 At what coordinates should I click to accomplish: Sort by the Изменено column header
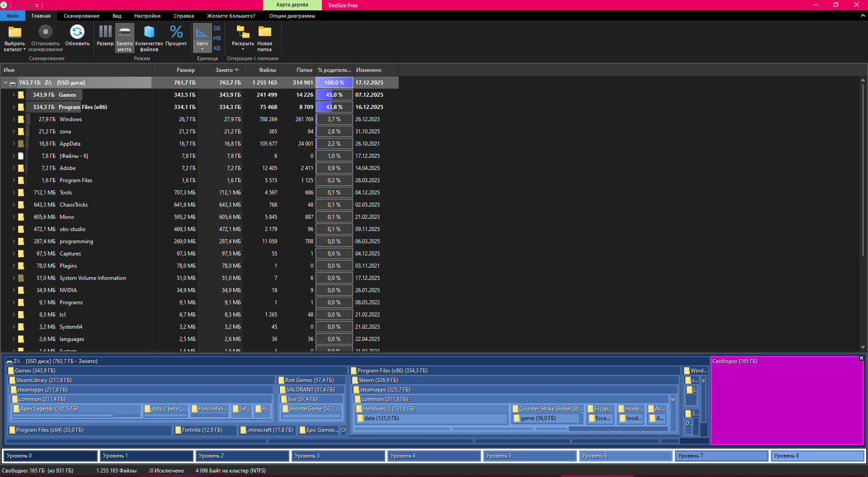coord(376,70)
